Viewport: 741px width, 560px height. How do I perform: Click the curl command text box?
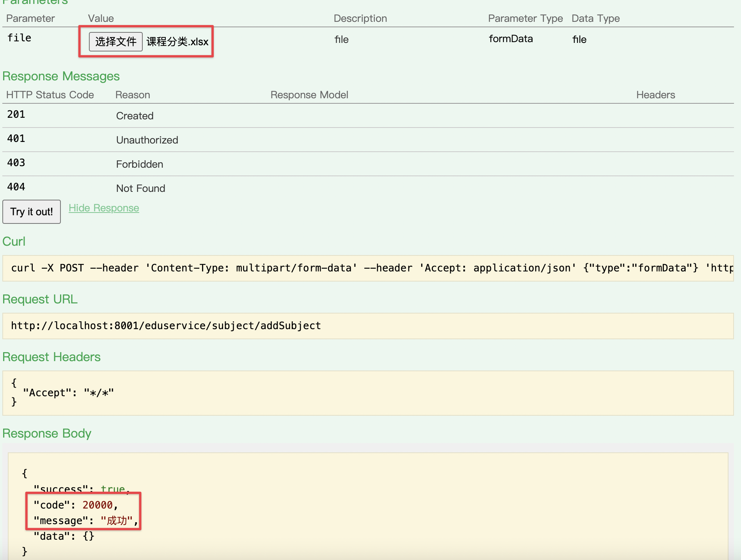tap(368, 268)
